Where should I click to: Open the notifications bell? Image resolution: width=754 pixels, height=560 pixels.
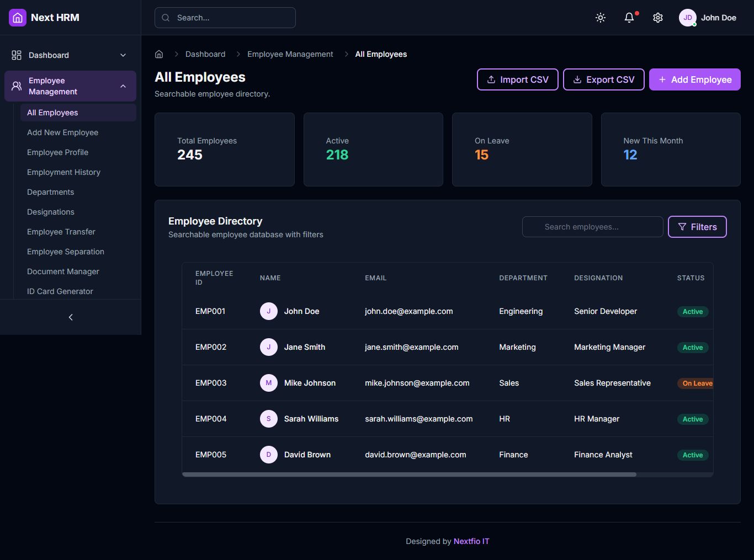pos(629,18)
